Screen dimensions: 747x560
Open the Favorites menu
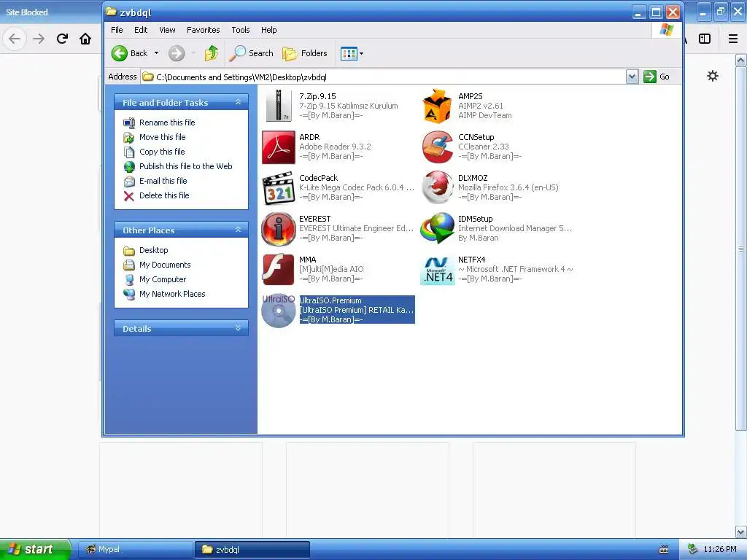pyautogui.click(x=203, y=30)
